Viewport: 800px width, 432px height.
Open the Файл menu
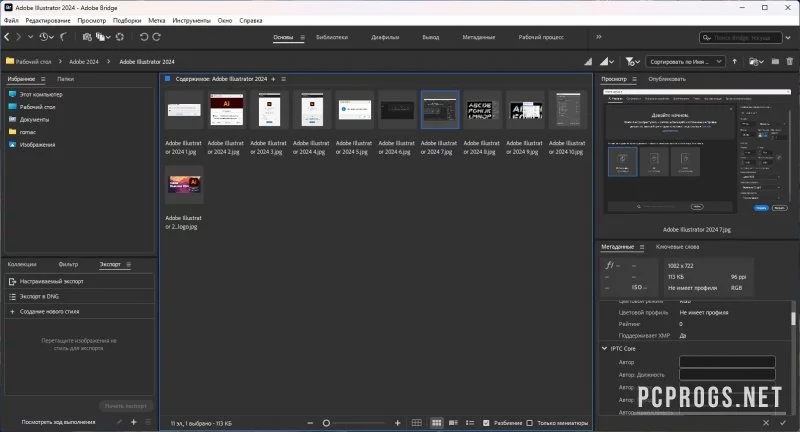pyautogui.click(x=11, y=20)
